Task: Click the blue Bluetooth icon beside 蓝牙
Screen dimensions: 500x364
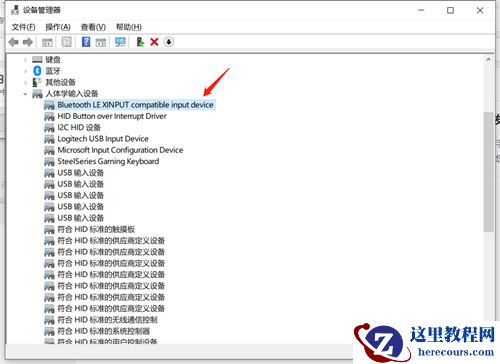Action: click(x=37, y=71)
